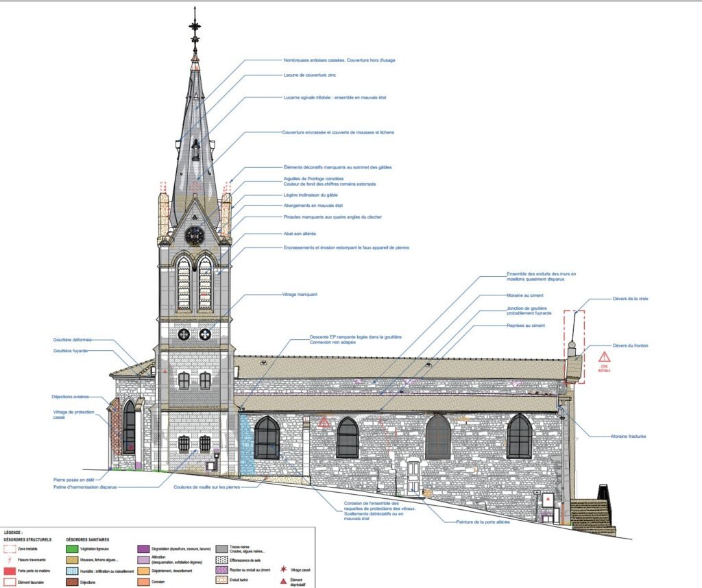Click the Élément dépréciatif red triangle in legend
This screenshot has height=588, width=702.
tap(283, 580)
